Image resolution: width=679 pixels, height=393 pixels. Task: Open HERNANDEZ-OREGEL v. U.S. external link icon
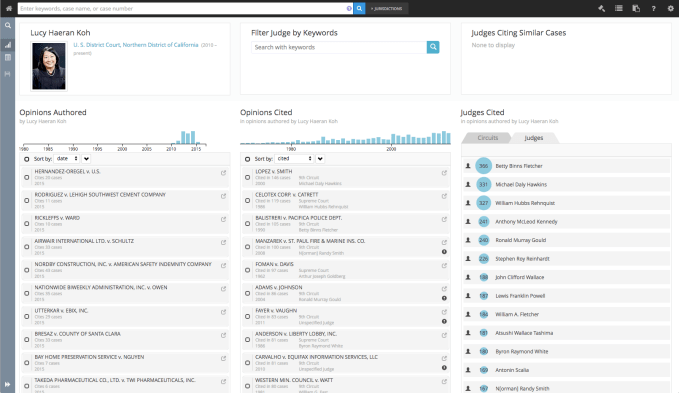223,173
